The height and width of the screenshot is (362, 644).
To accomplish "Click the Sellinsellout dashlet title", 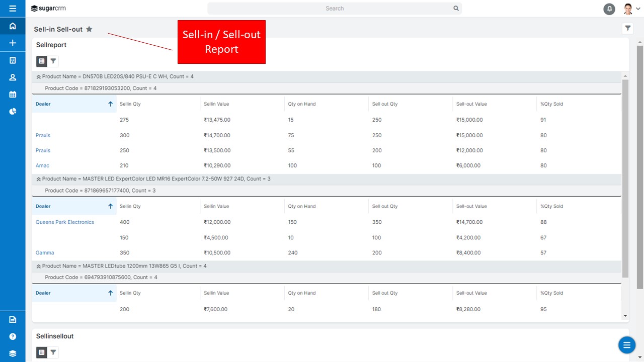I will 55,336.
